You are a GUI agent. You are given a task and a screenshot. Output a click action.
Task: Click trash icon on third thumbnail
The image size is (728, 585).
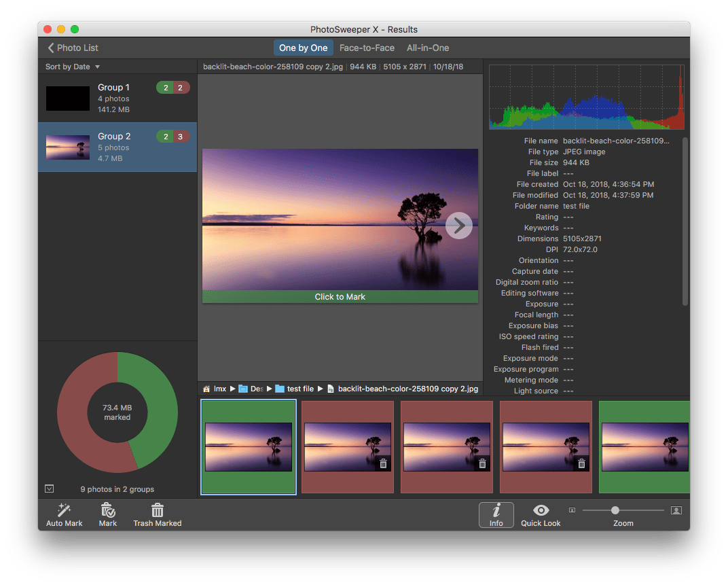[x=482, y=463]
